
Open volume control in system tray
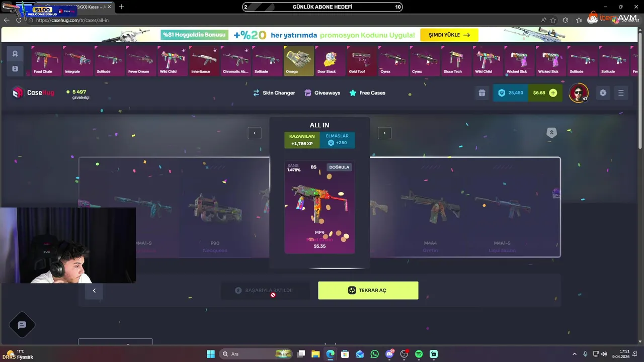coord(604,354)
